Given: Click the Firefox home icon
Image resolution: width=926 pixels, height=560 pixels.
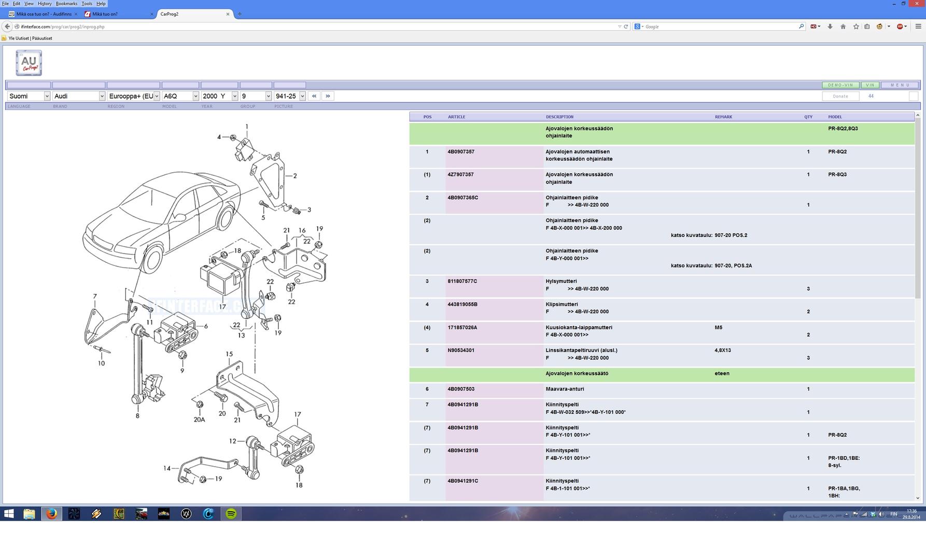Looking at the screenshot, I should [843, 26].
